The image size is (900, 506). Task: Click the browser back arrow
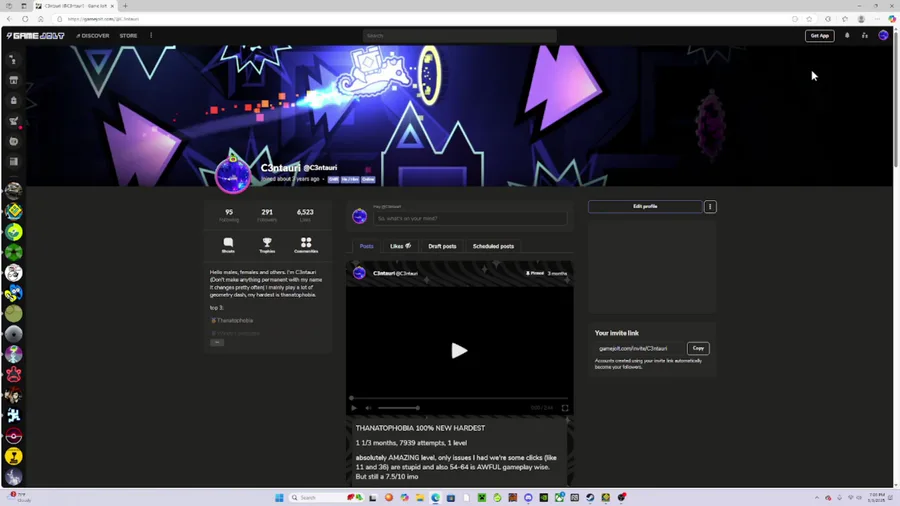coord(10,19)
